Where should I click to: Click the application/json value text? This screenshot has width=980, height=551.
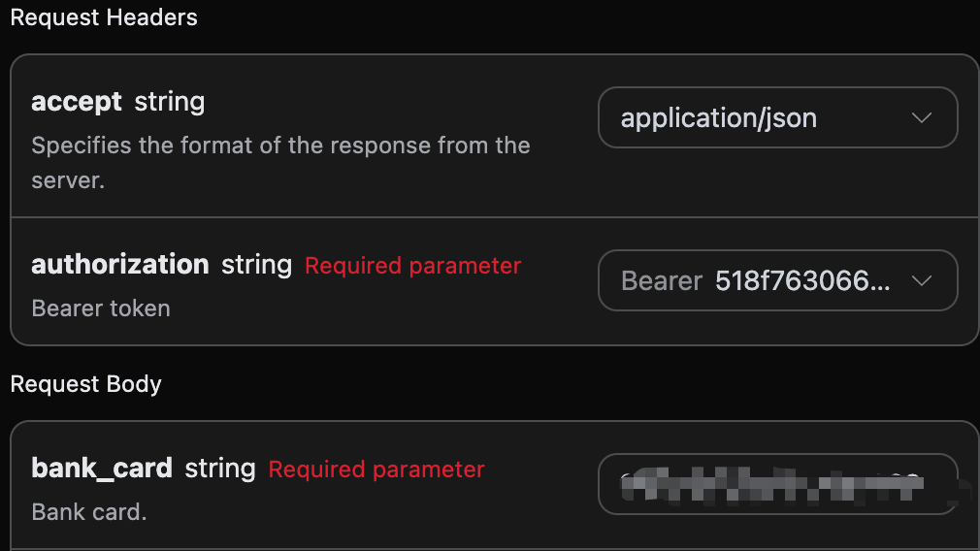coord(718,118)
